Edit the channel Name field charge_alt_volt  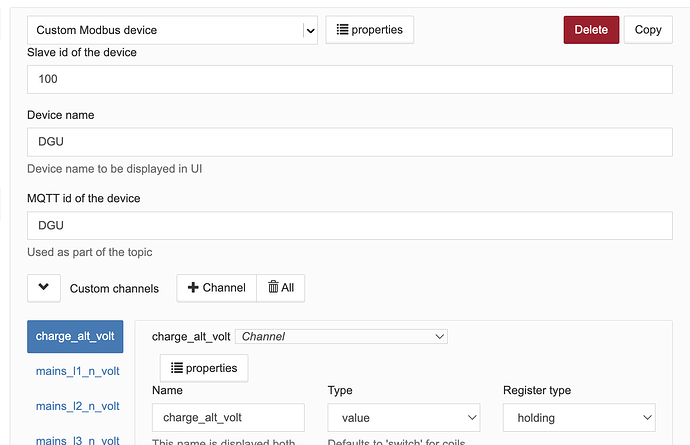228,418
